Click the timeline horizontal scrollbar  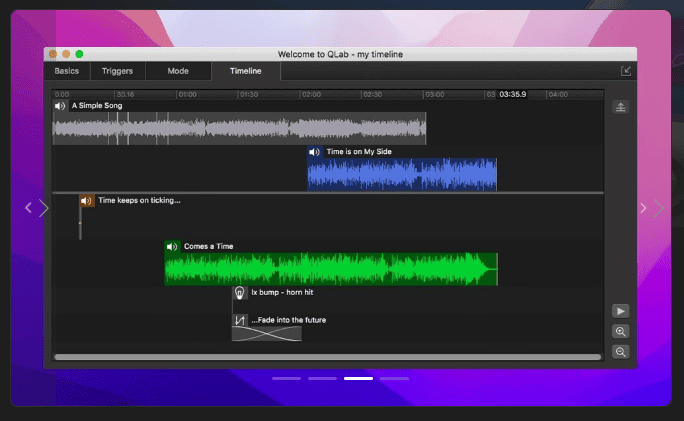327,357
